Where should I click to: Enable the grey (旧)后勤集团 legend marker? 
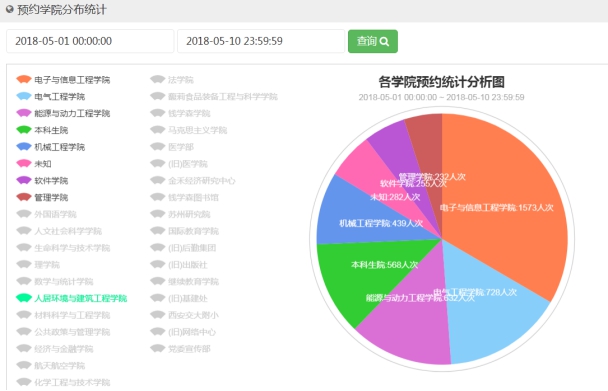click(x=157, y=247)
